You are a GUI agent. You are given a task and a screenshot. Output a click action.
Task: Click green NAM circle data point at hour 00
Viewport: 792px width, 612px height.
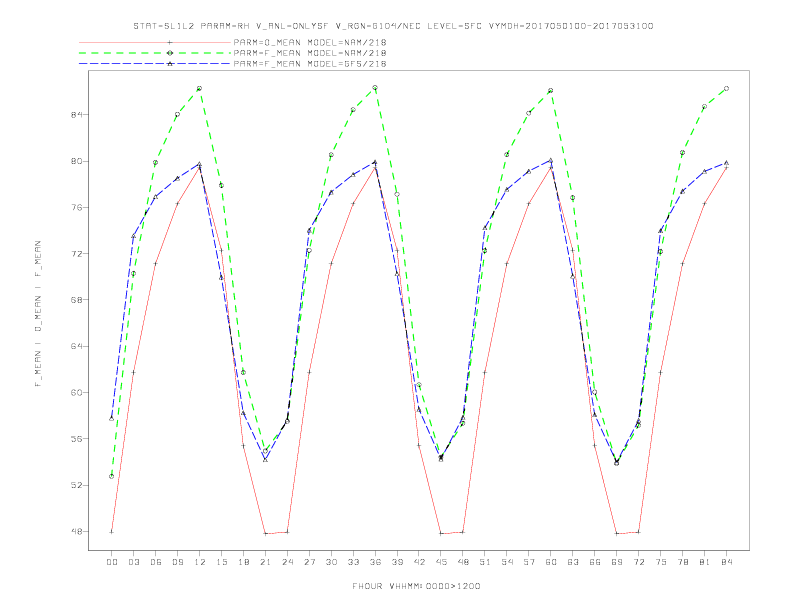[x=112, y=476]
